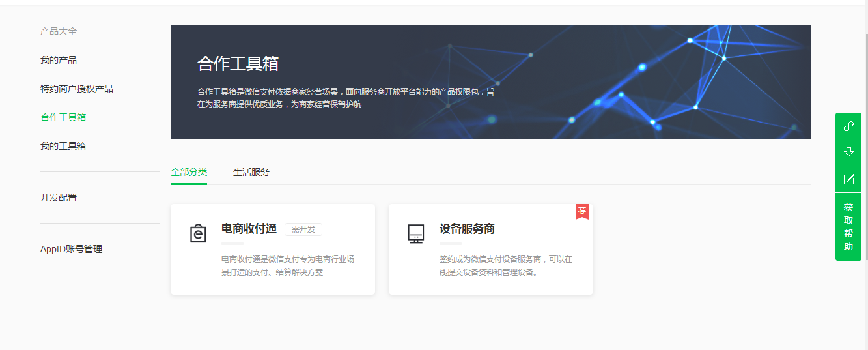Viewport: 868px width, 350px height.
Task: Open 我的产品 in sidebar
Action: point(59,60)
